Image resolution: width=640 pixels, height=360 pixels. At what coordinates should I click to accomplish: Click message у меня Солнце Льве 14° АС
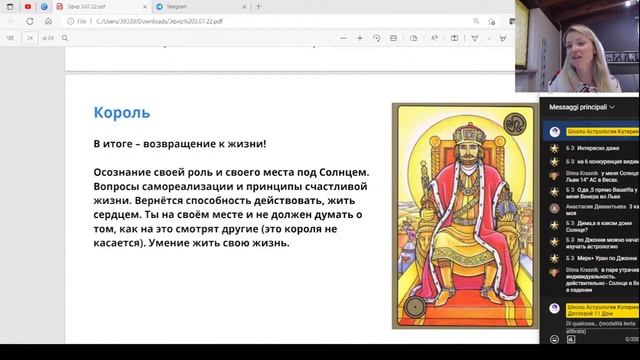[x=602, y=176]
